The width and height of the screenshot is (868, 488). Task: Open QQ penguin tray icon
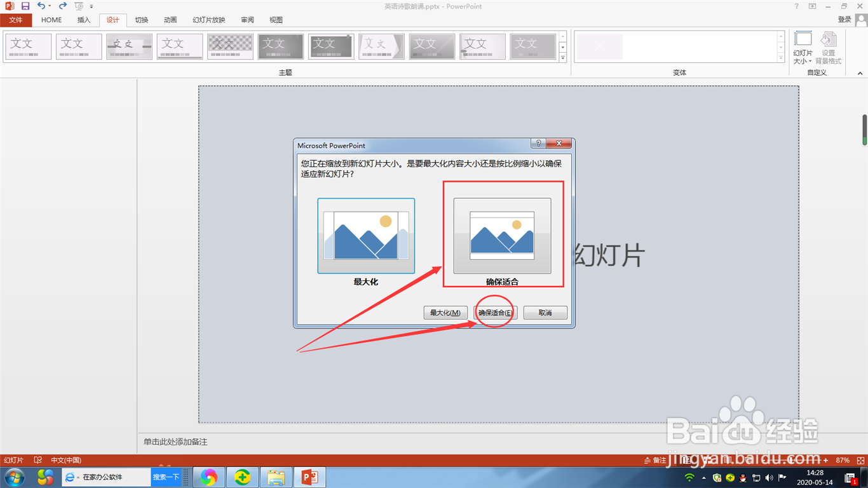pyautogui.click(x=742, y=477)
